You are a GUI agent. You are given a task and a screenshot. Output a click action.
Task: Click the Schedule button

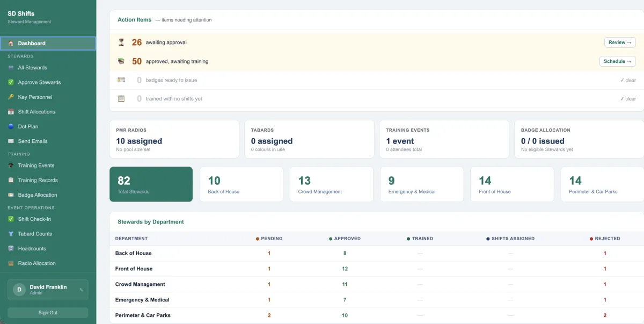[x=618, y=61]
